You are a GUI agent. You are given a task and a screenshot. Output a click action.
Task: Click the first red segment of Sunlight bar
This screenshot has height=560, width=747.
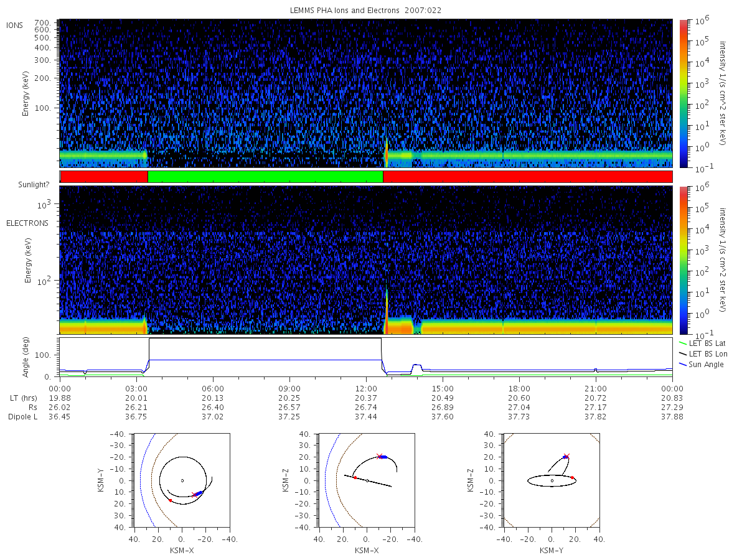point(105,177)
